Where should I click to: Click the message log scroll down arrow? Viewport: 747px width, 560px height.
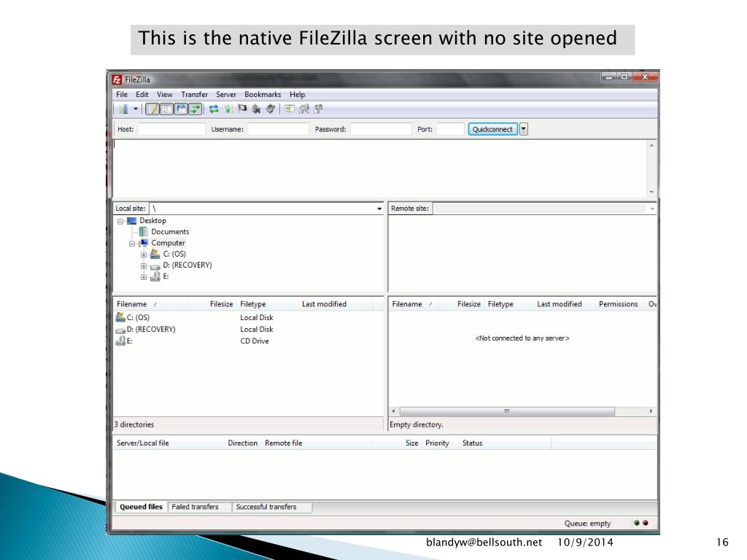coord(651,192)
